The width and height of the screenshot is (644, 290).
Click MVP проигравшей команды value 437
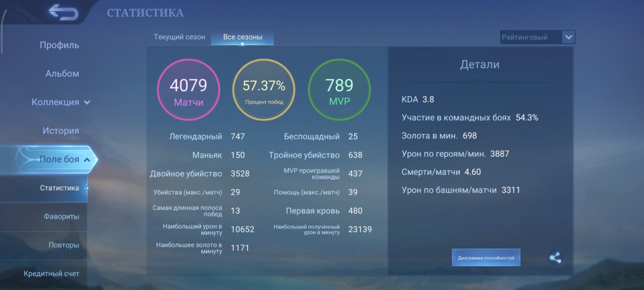pos(355,174)
